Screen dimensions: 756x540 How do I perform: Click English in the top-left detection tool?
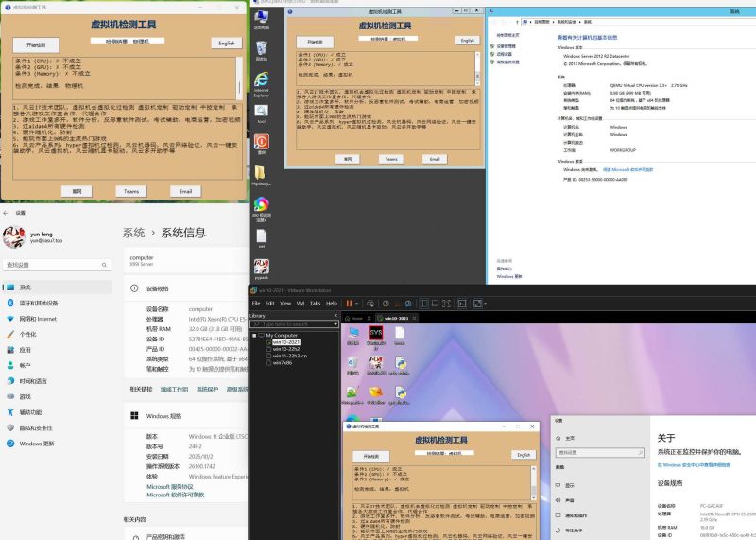point(227,43)
